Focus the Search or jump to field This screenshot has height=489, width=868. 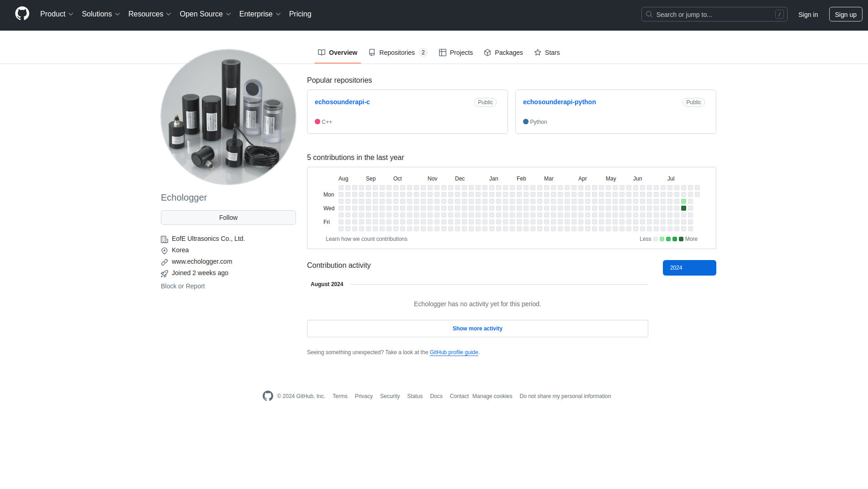click(x=714, y=14)
